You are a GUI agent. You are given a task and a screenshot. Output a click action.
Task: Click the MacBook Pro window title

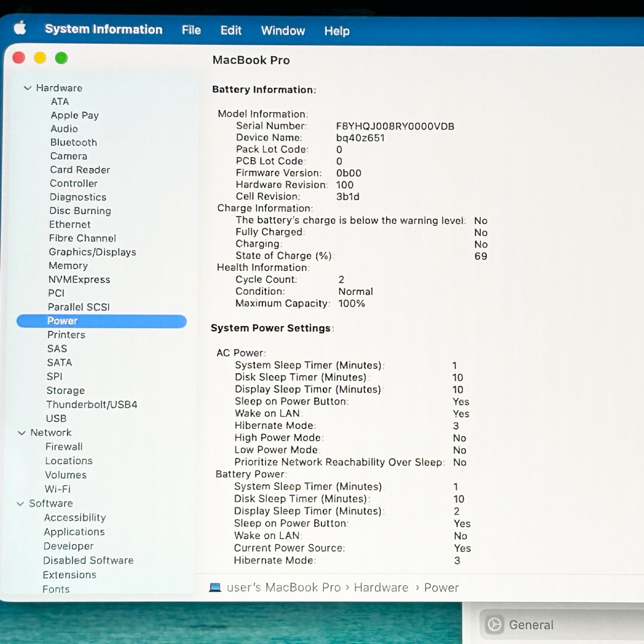(251, 60)
